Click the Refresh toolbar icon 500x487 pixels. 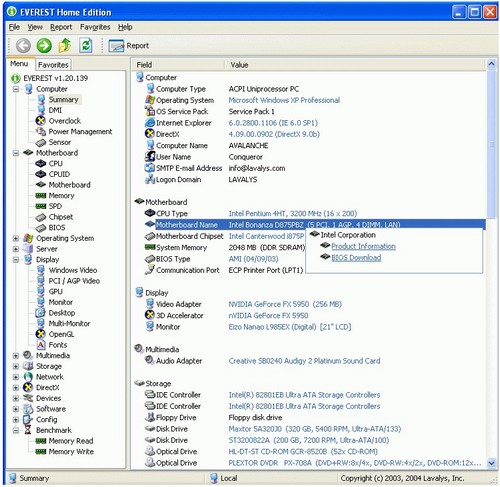click(86, 45)
